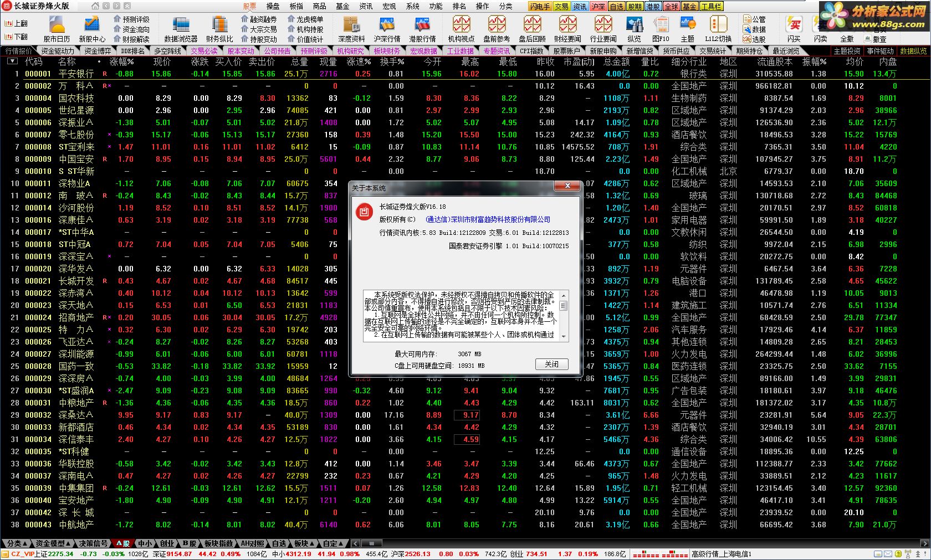
Task: Open 行业要闻 industry news icon
Action: coord(603,28)
